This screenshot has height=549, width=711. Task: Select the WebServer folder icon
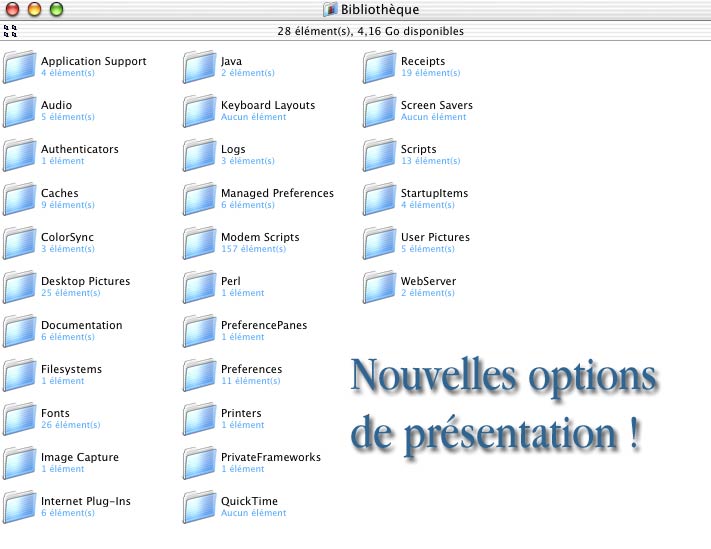pos(380,287)
